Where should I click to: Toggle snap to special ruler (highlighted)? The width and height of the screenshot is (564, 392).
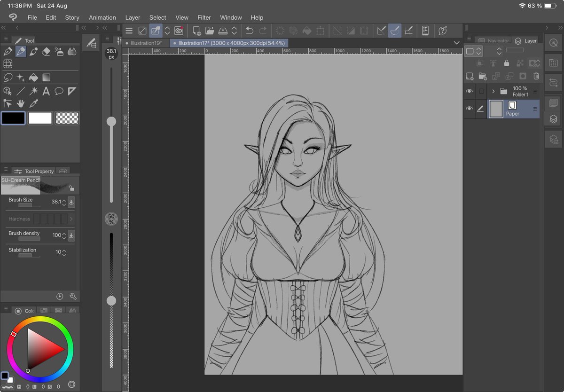(395, 31)
